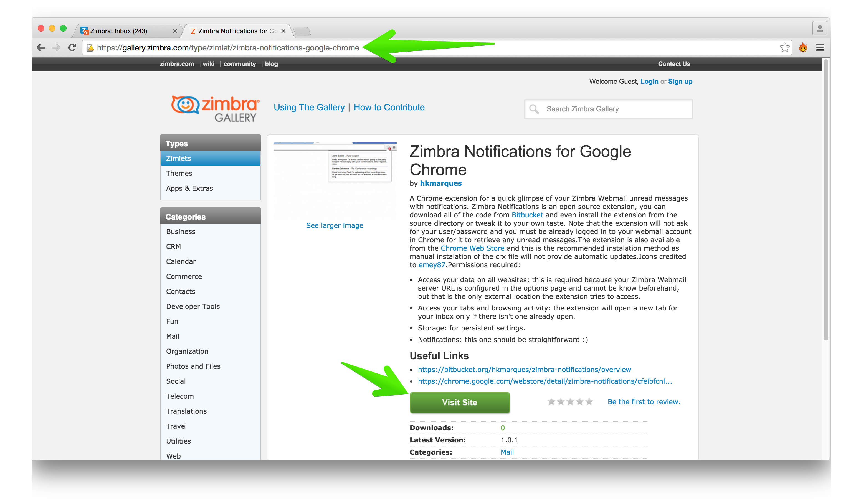
Task: Open the Photos and Files category
Action: [x=210, y=366]
